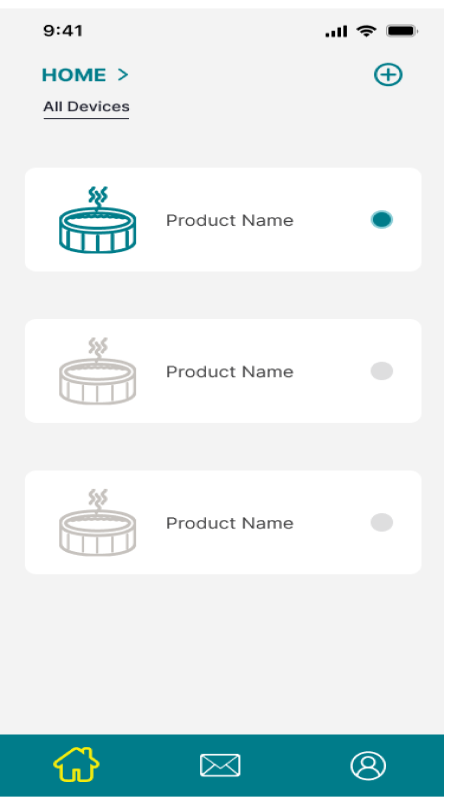The image size is (450, 800).
Task: Open the messages envelope icon
Action: (x=220, y=765)
